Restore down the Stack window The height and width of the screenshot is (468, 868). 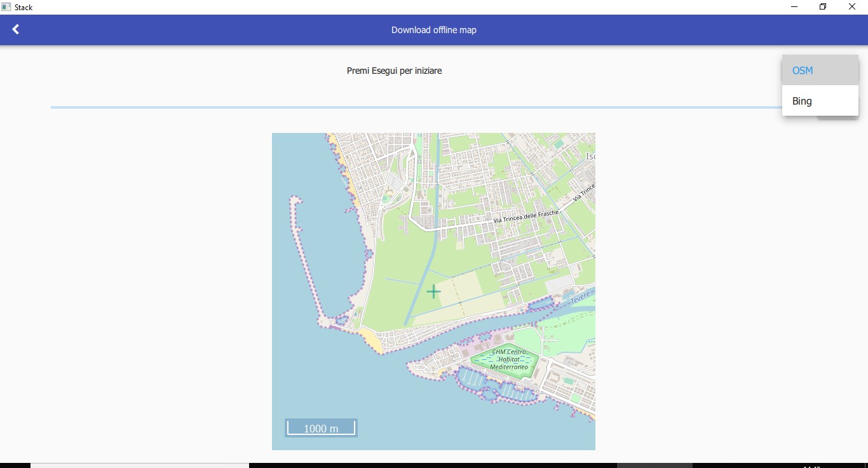pyautogui.click(x=823, y=7)
